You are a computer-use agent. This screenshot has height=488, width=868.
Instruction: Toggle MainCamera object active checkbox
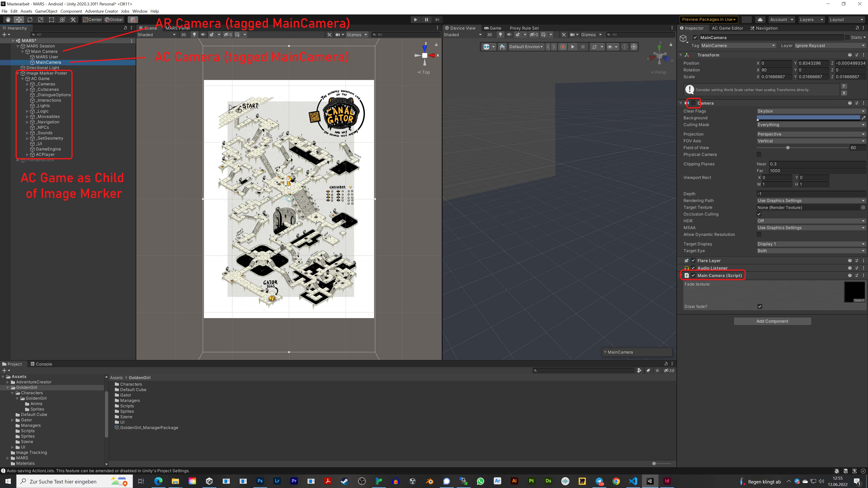(695, 37)
